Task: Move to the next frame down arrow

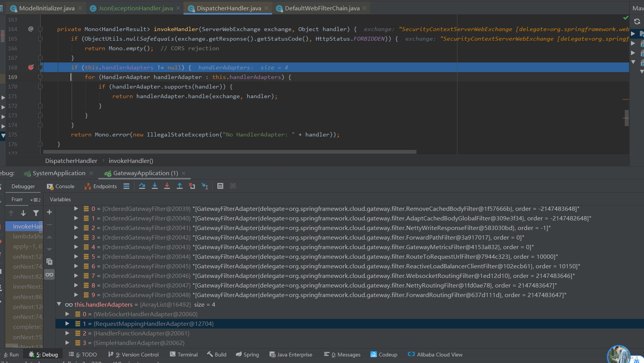Action: (x=23, y=213)
